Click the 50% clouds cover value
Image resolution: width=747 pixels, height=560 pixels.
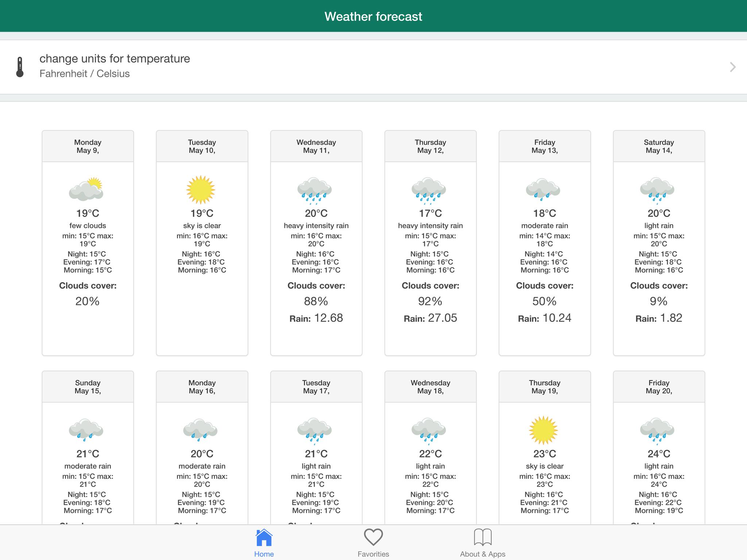click(x=544, y=301)
